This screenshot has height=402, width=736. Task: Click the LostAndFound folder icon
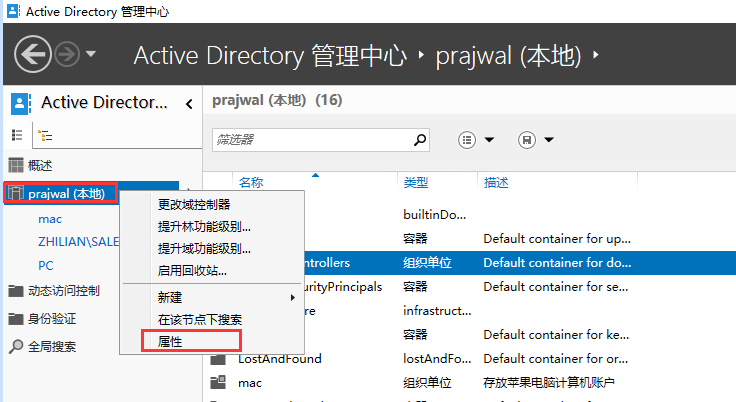[218, 360]
